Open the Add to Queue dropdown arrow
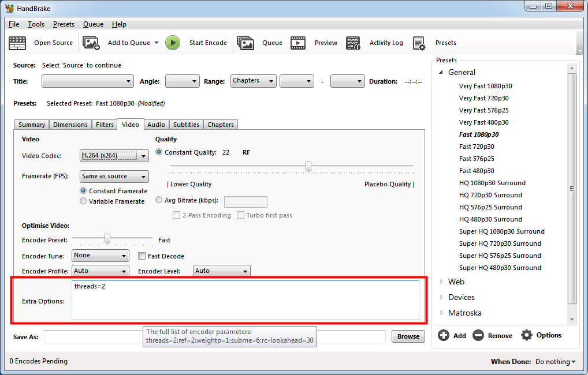 coord(157,43)
